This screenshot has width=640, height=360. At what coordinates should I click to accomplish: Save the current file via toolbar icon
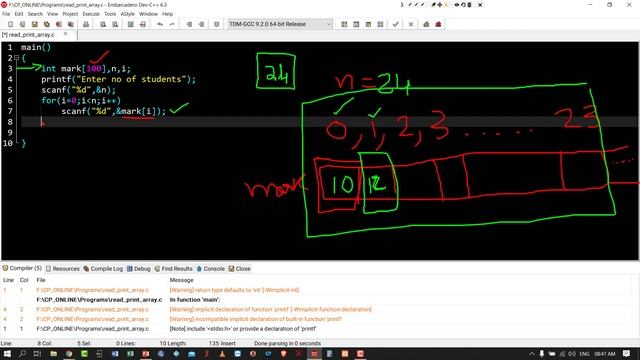tap(35, 24)
